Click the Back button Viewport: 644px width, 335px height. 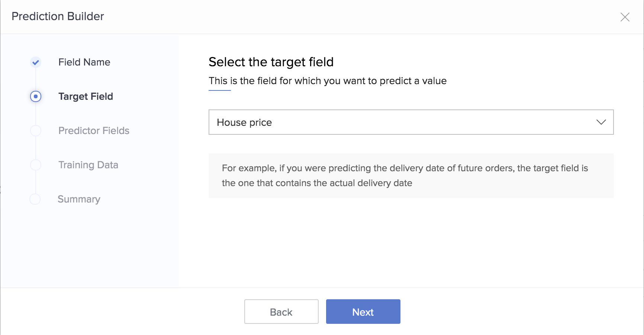(x=281, y=312)
